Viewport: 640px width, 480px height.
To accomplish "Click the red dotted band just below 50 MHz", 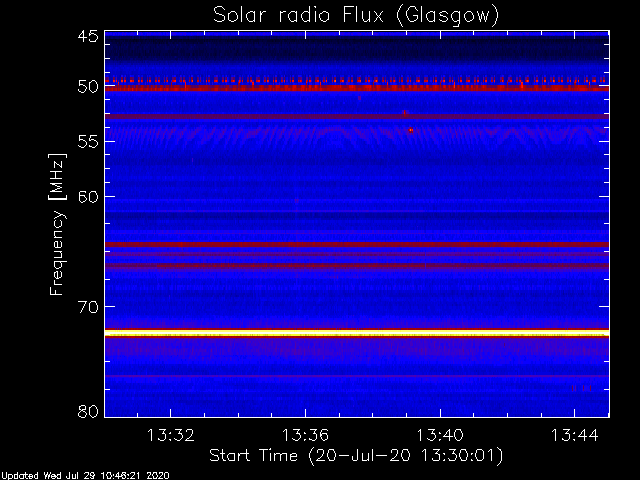I will click(357, 80).
